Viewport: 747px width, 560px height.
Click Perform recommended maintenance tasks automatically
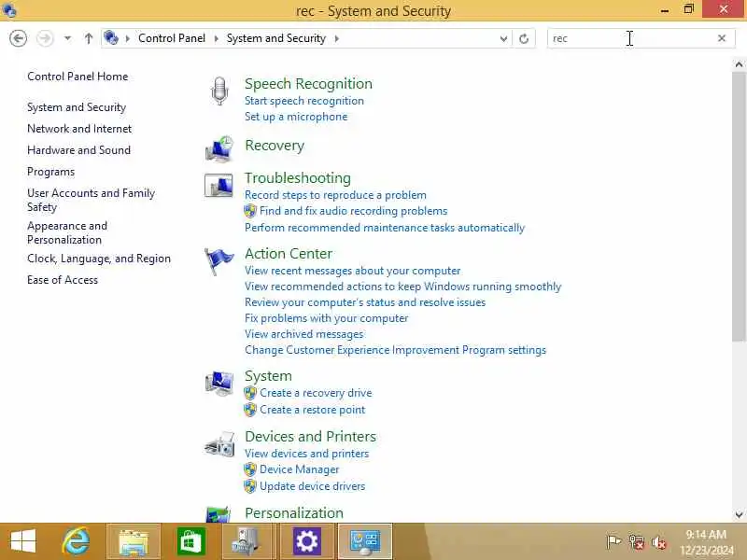(385, 228)
